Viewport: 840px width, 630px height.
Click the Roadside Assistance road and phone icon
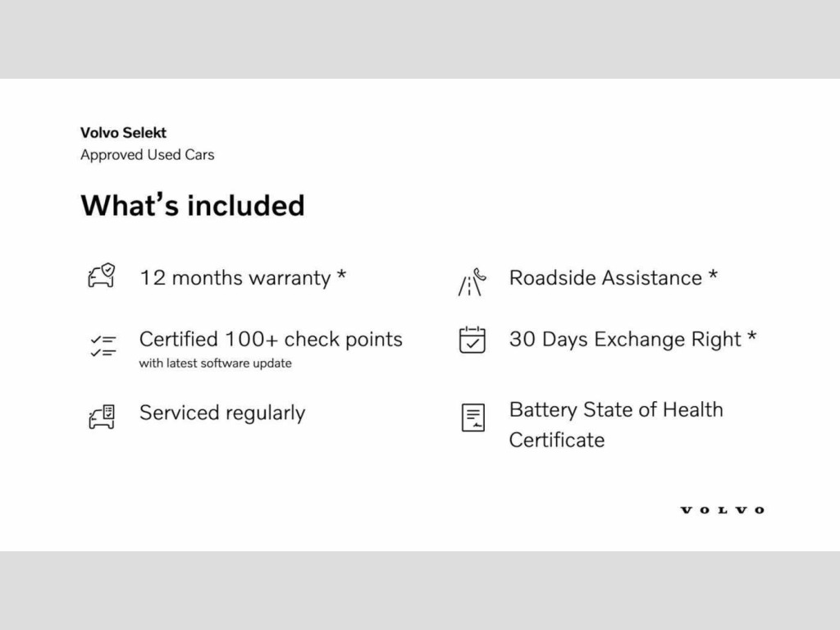[x=472, y=282]
